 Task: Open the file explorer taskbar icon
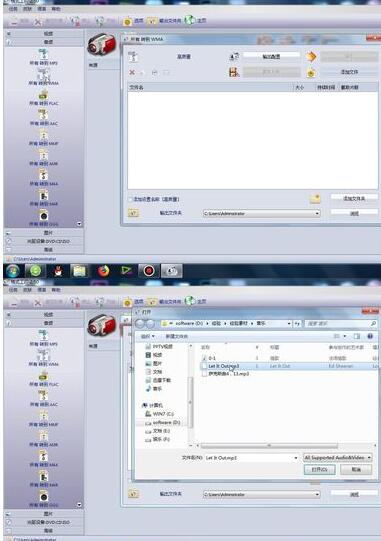80,271
